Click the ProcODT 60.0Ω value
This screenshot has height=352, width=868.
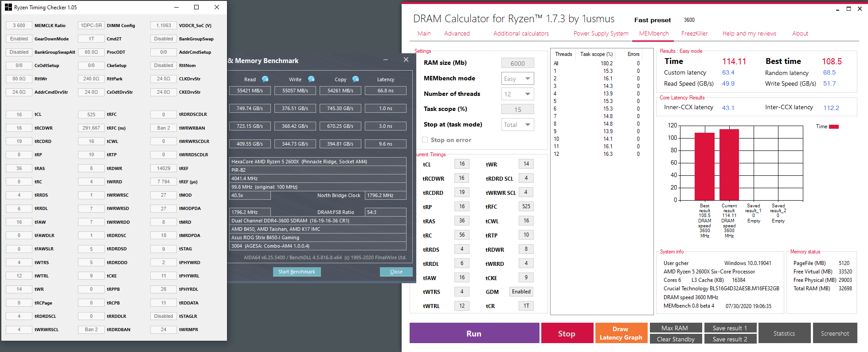tap(91, 52)
